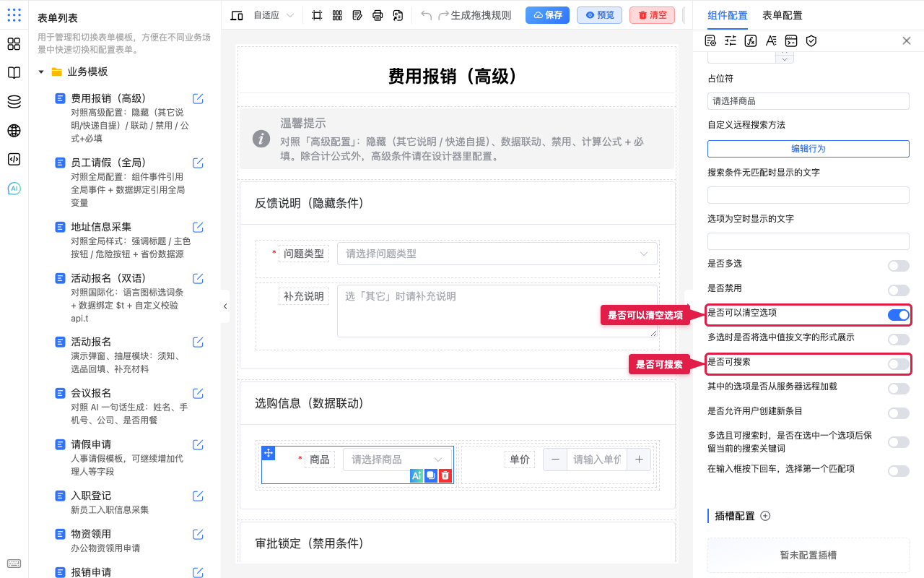
Task: Select the 组件配置 tab
Action: point(727,15)
